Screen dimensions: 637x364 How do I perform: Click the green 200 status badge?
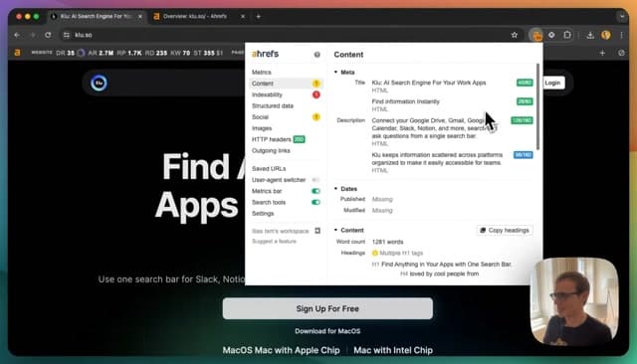(x=299, y=139)
